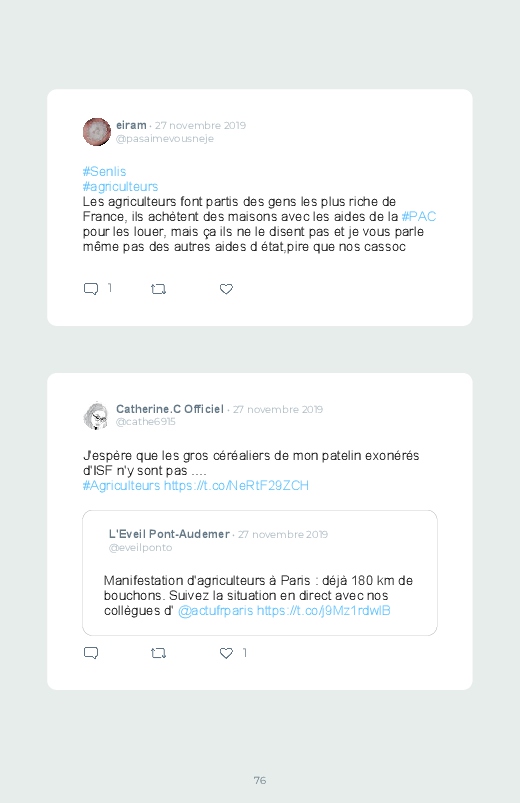The height and width of the screenshot is (803, 520).
Task: Like eiram's tweet with heart icon
Action: [x=226, y=289]
